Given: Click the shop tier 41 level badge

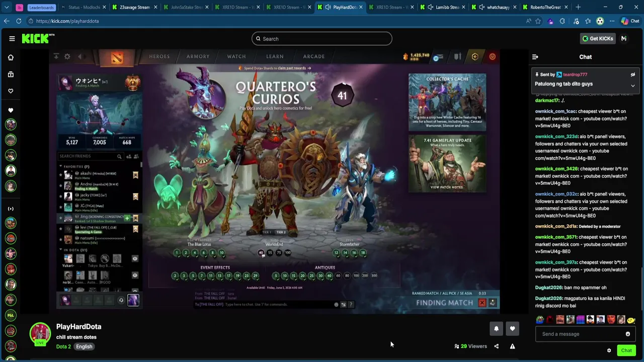Looking at the screenshot, I should pos(343,96).
